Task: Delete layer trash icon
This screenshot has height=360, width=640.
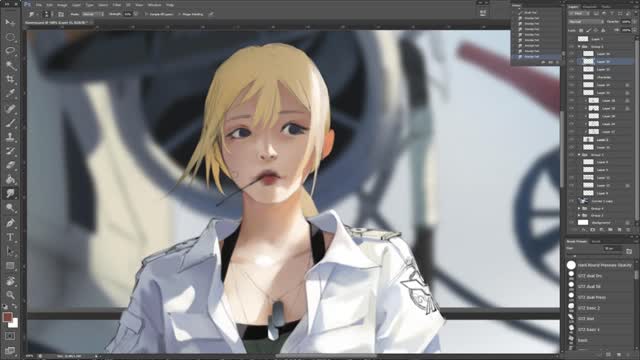Action: pos(629,230)
